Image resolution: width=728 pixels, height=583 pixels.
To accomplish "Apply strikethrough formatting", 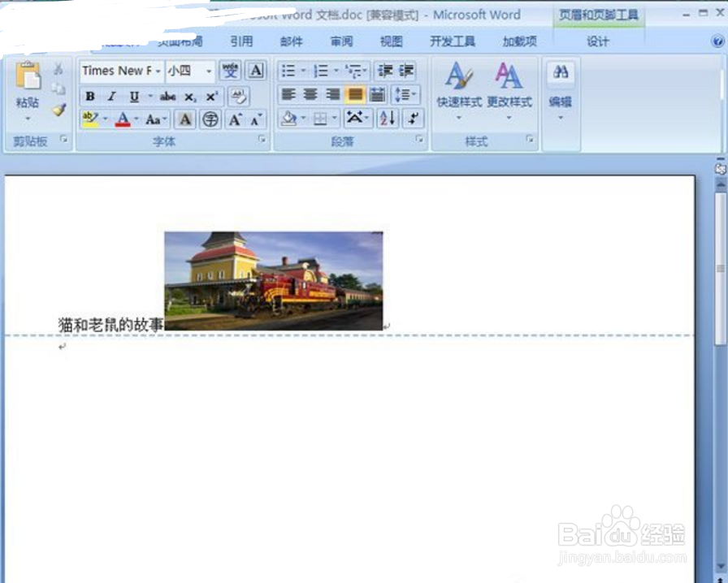I will (x=167, y=97).
